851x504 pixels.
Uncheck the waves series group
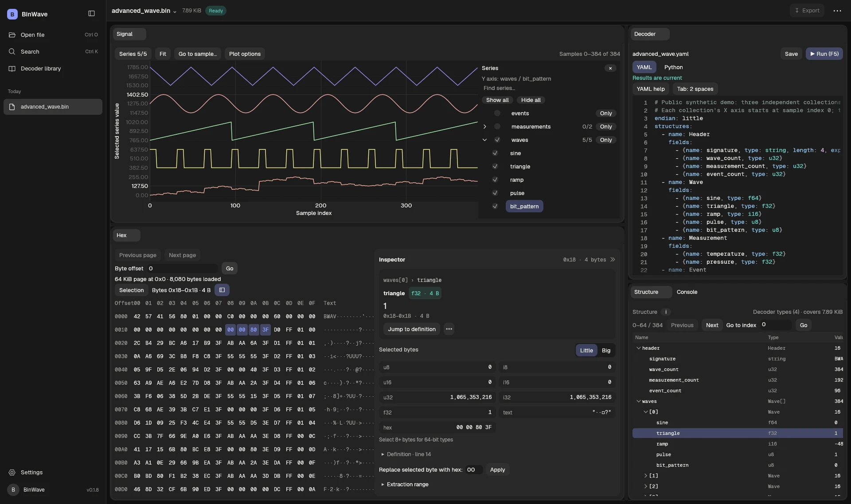tap(497, 140)
